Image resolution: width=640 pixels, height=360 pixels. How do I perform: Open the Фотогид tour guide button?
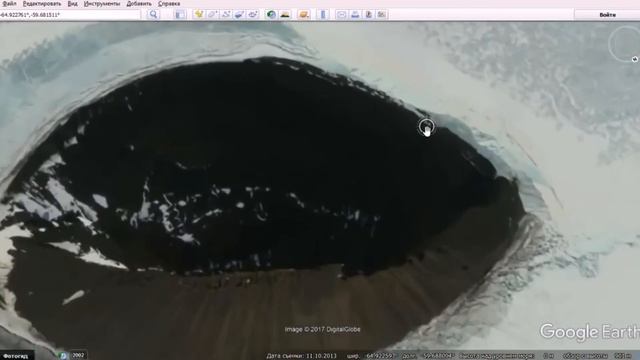tap(16, 356)
